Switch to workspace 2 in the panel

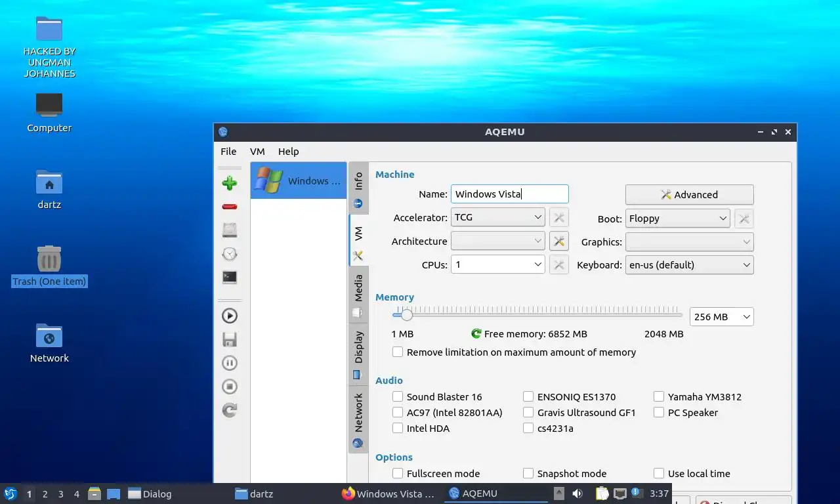coord(45,494)
